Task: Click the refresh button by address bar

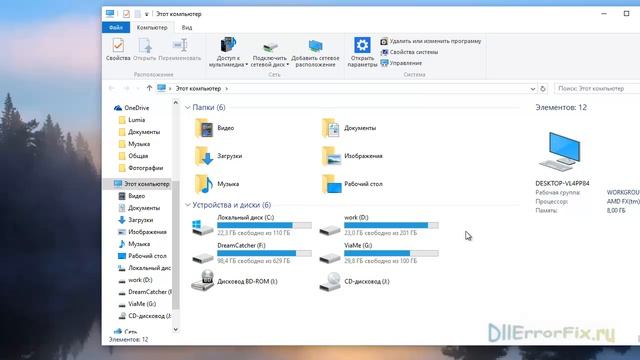Action: (x=543, y=89)
